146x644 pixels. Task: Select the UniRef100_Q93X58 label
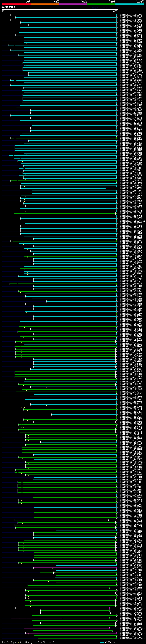pos(131,35)
